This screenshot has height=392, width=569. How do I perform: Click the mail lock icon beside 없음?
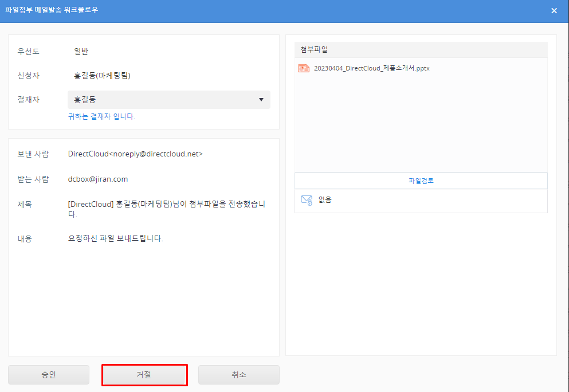[x=306, y=200]
